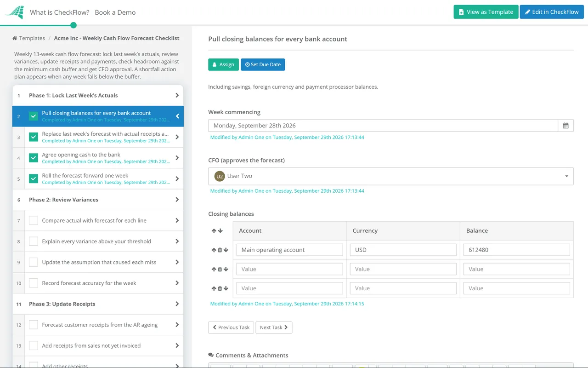Click the checklist progress bar handle
The image size is (588, 368).
pyautogui.click(x=73, y=25)
